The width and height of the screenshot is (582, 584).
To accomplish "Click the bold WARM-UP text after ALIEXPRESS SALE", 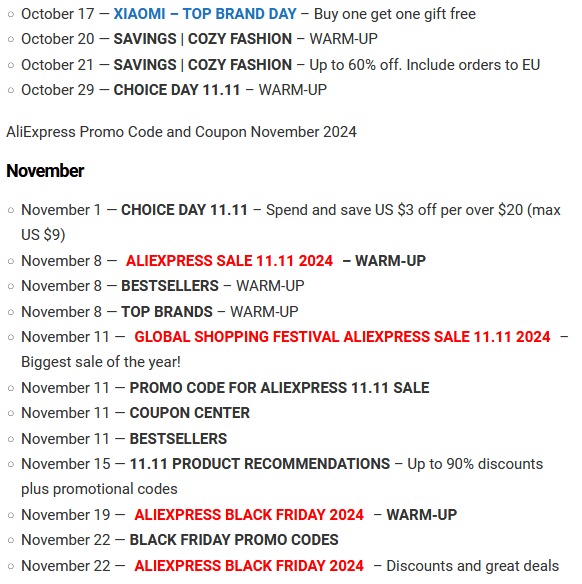I will [390, 261].
